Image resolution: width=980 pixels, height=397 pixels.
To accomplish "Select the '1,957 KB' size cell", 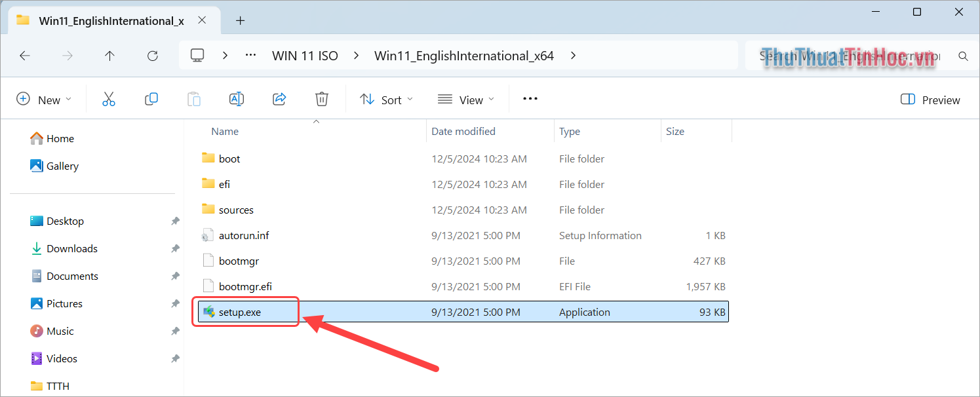I will pyautogui.click(x=705, y=286).
